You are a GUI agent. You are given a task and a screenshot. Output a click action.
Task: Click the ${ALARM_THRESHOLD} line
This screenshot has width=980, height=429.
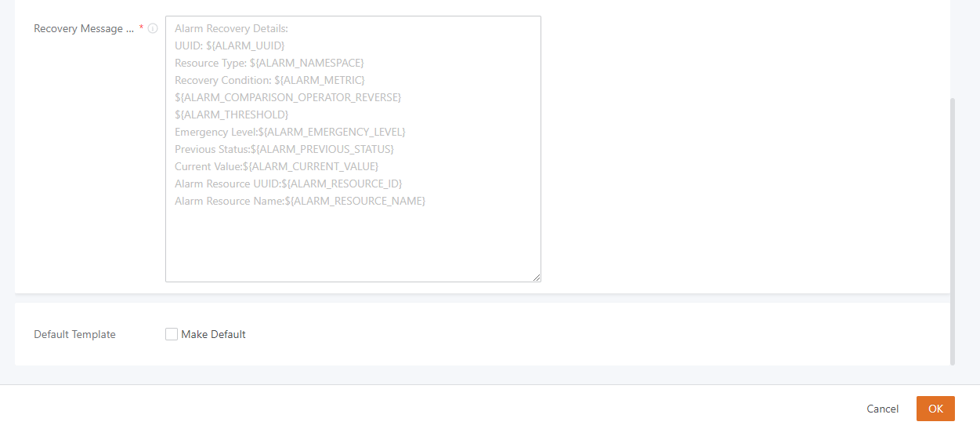[231, 115]
